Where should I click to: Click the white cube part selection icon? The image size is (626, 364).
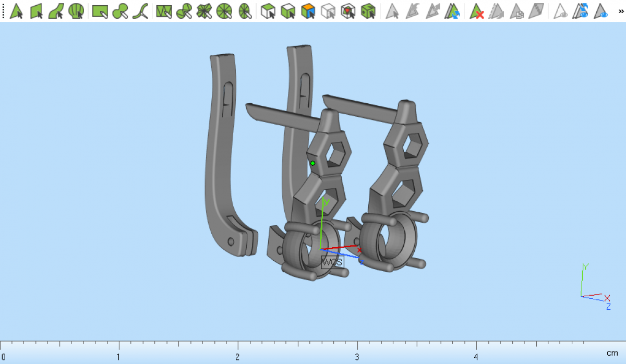click(268, 11)
